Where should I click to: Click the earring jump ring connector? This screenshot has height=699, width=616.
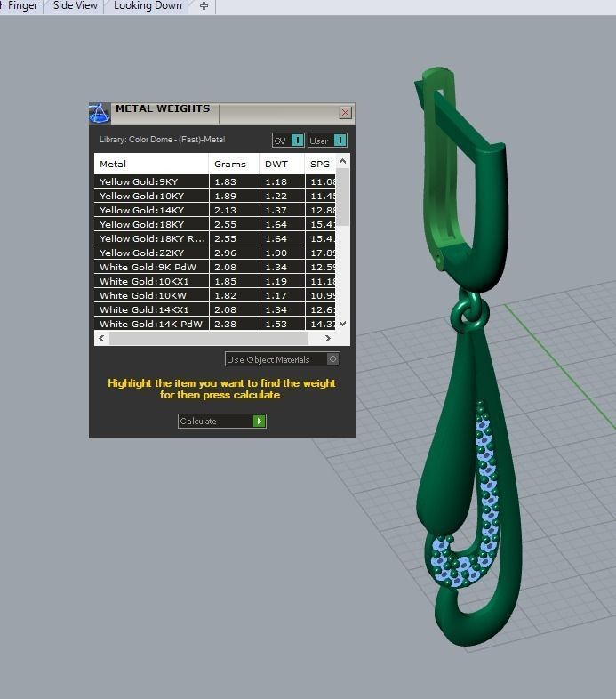[469, 311]
